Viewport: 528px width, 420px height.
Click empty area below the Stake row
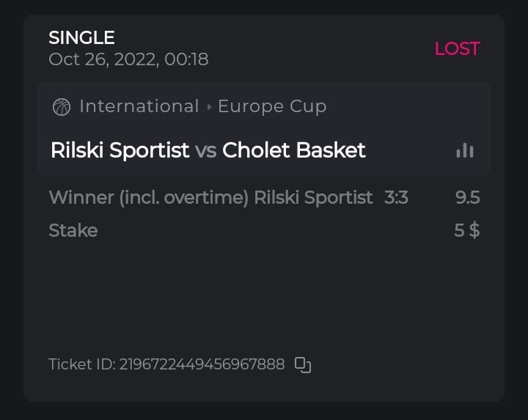(264, 293)
